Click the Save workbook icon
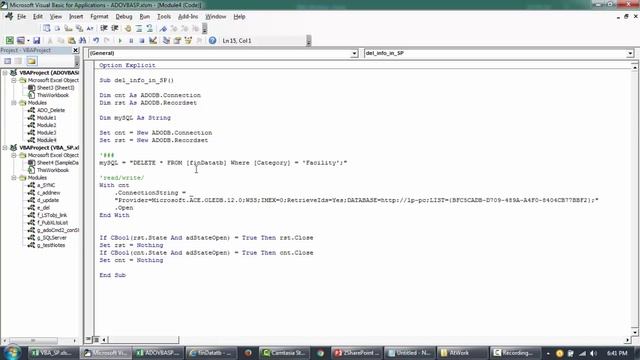Screen dimensions: 640x360 coord(37,40)
